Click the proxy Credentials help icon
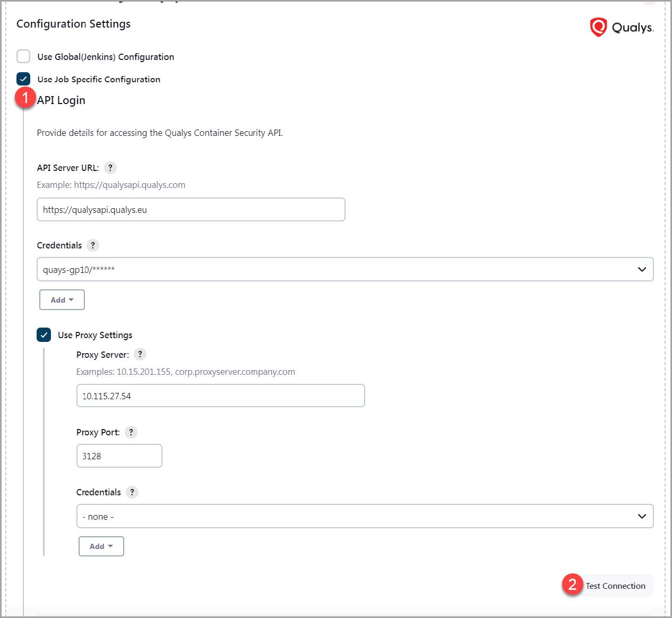 pos(132,492)
